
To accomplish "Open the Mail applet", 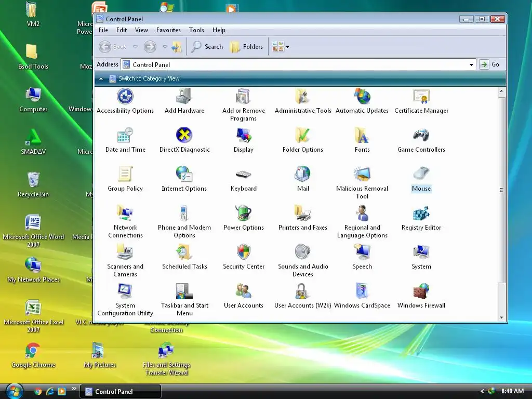I will coord(303,179).
